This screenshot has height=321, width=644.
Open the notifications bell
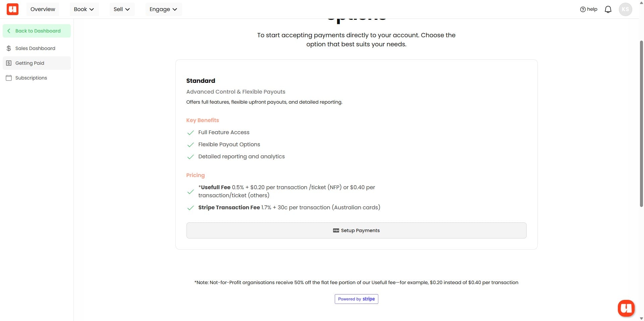click(x=608, y=9)
